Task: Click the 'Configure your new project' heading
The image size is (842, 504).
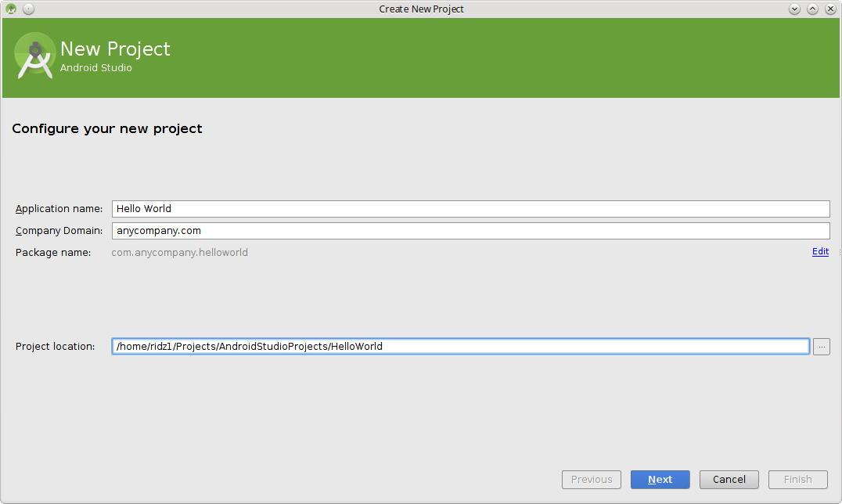Action: 107,129
